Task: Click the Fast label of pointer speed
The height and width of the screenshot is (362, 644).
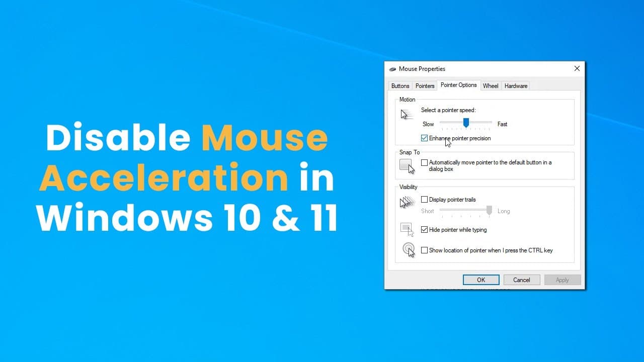Action: tap(502, 124)
